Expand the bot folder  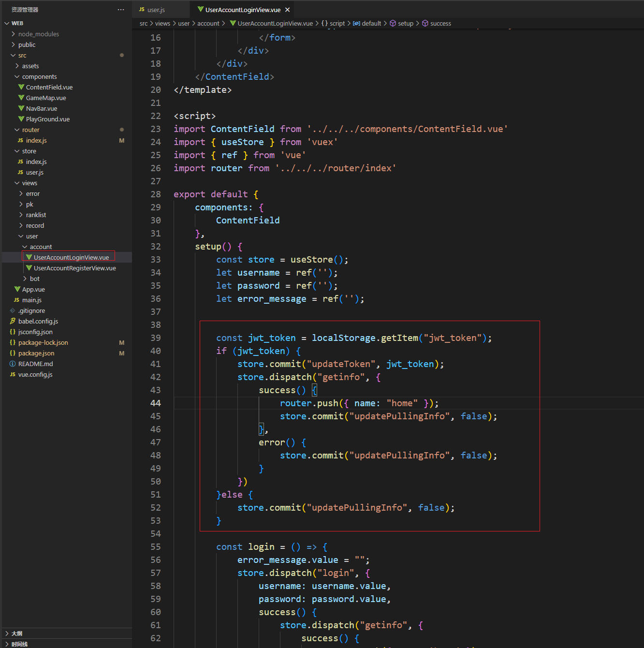(x=66, y=279)
